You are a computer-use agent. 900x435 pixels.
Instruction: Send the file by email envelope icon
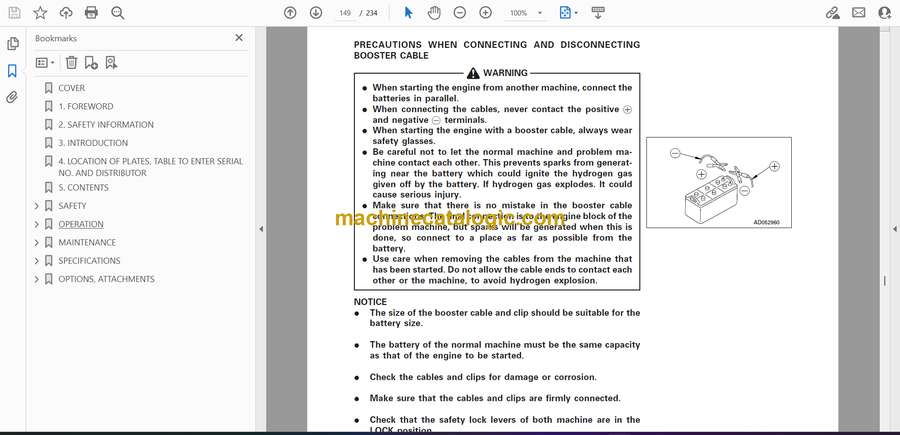(x=859, y=13)
